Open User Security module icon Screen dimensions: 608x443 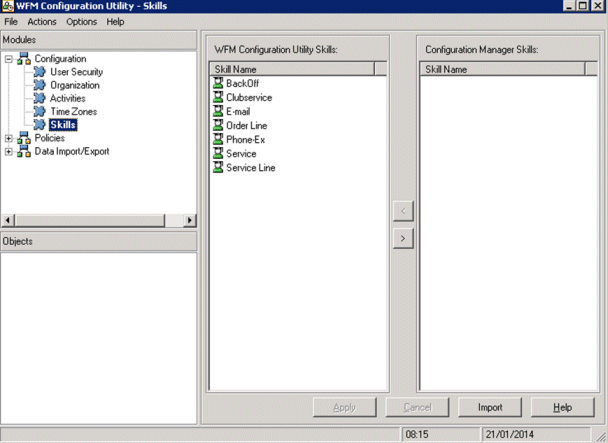click(x=40, y=72)
